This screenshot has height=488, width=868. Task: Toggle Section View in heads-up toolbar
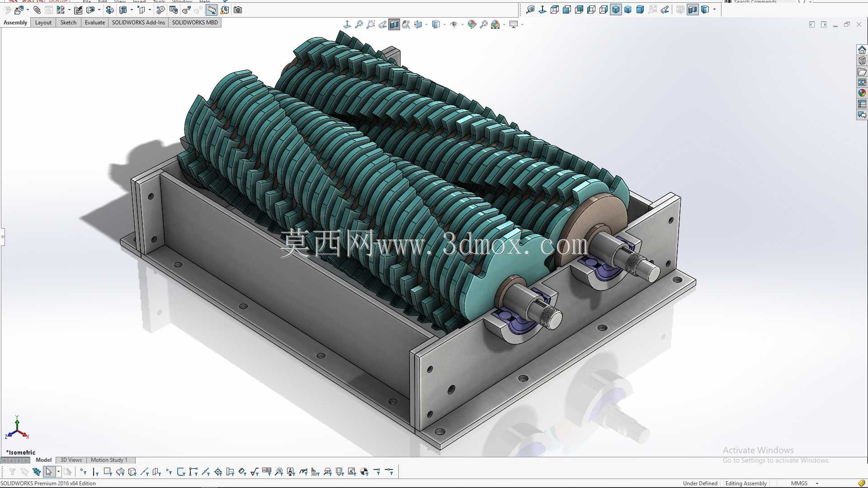point(394,24)
